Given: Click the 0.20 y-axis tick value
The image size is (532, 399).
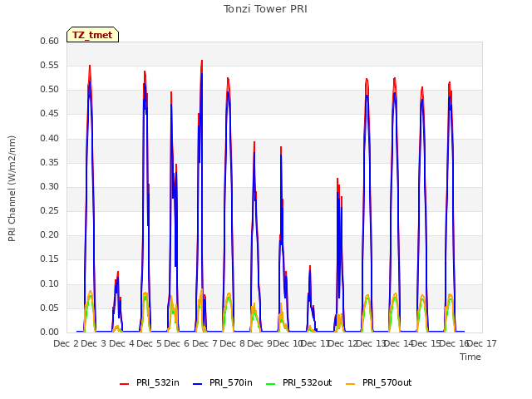Looking at the screenshot, I should click(50, 234).
